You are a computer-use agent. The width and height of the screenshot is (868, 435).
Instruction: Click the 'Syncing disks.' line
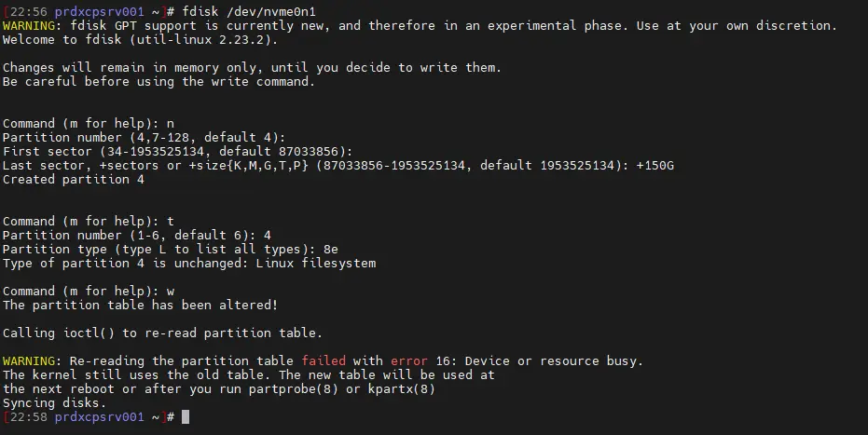(x=53, y=403)
